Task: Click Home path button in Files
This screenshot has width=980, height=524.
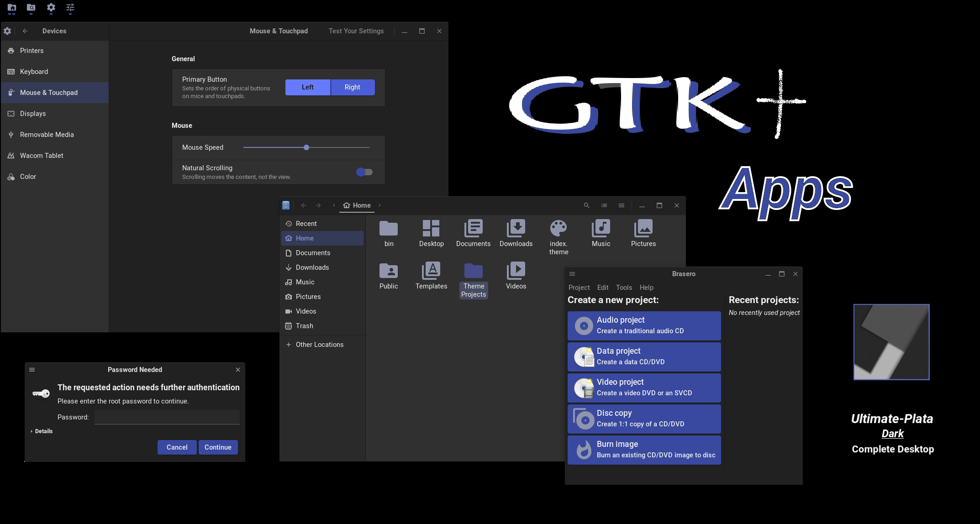Action: (357, 205)
